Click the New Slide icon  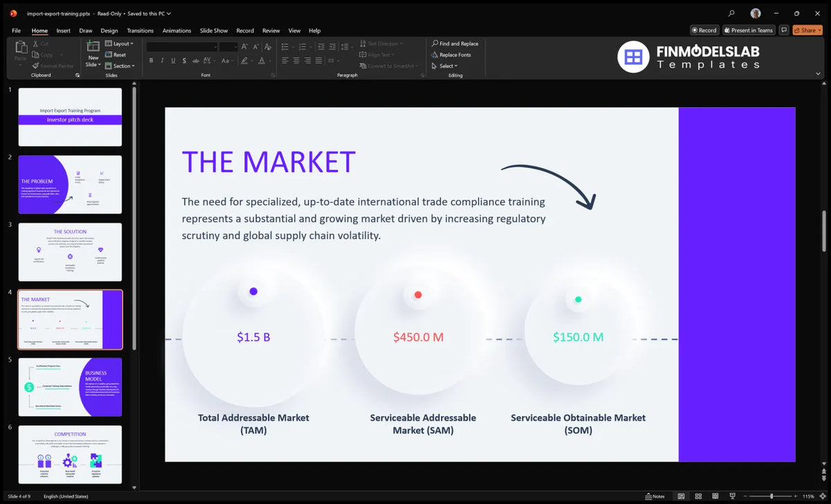93,46
